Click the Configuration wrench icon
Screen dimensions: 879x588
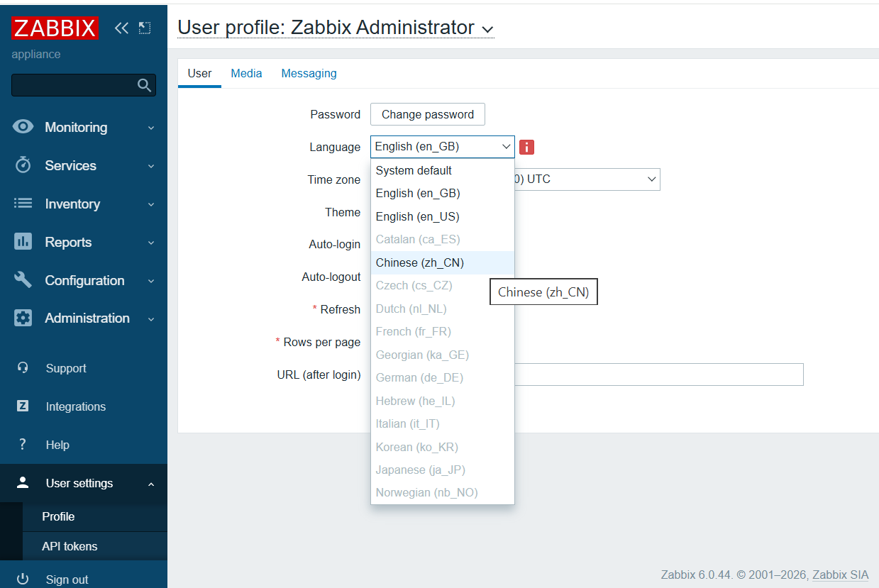[23, 280]
